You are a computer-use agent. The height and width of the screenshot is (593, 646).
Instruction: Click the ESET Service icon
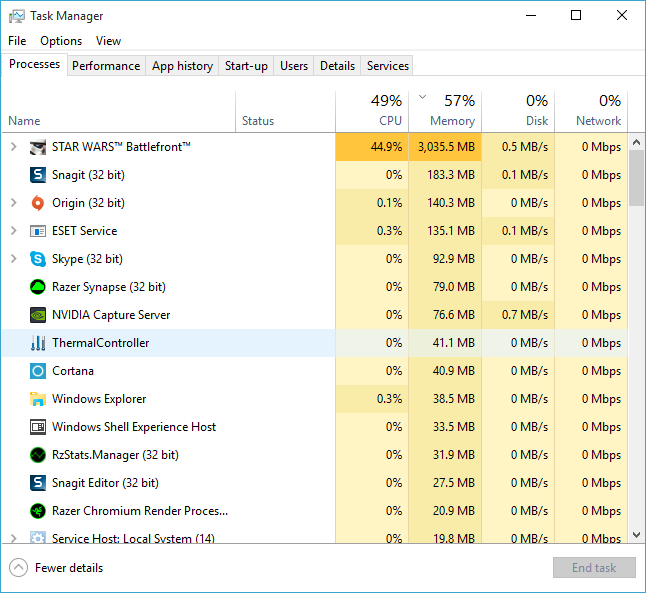[x=38, y=231]
